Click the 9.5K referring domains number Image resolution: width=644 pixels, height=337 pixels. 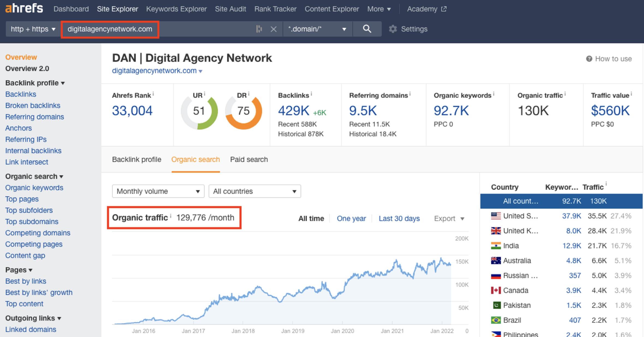click(x=363, y=111)
